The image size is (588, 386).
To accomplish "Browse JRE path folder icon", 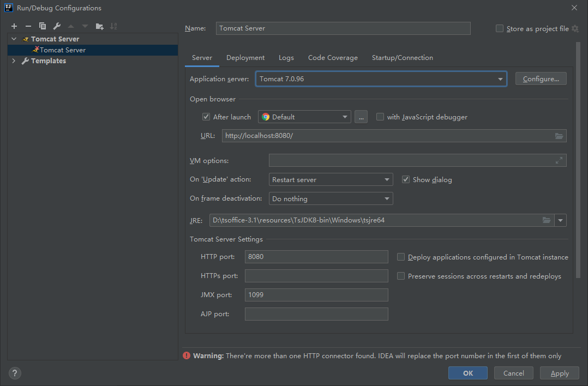I will tap(547, 220).
